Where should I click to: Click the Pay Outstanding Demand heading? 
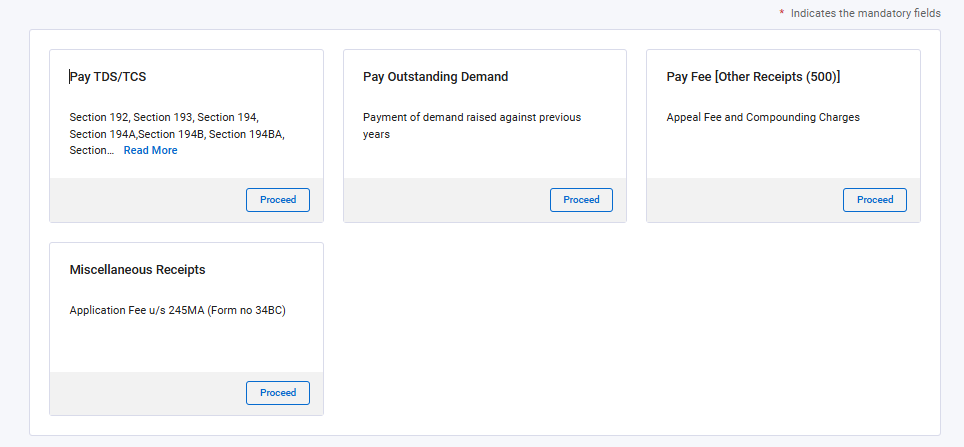[x=435, y=76]
